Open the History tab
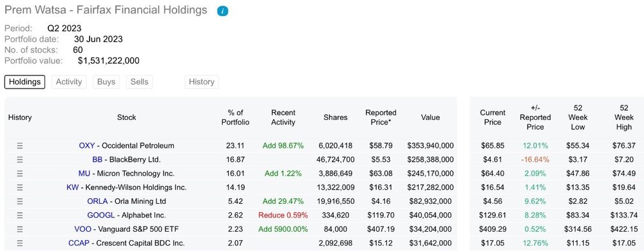 [x=202, y=82]
